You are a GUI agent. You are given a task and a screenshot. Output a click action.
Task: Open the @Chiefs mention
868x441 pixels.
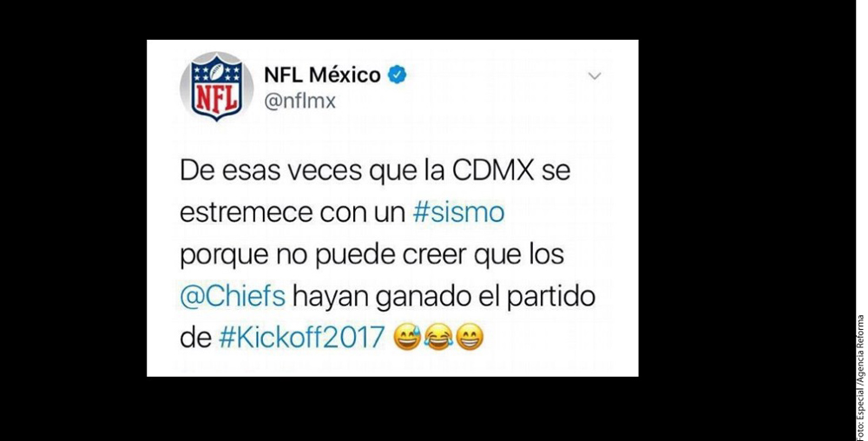pos(233,296)
